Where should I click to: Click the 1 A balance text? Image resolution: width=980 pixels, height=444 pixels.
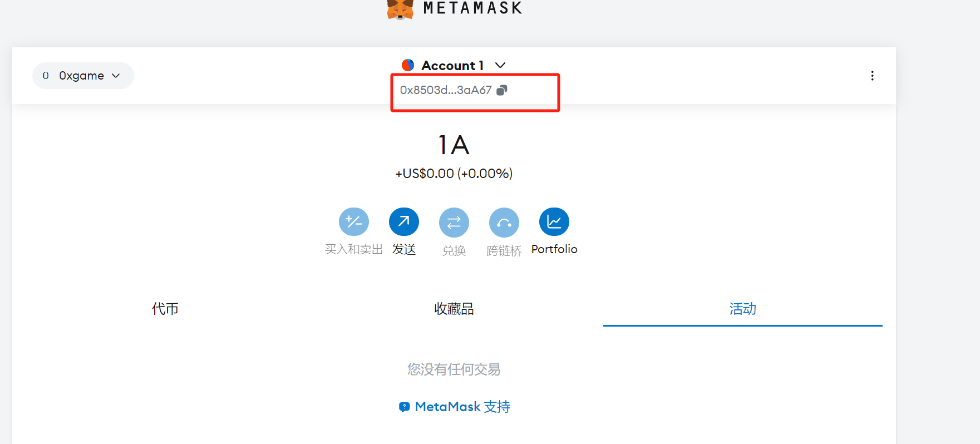(454, 145)
